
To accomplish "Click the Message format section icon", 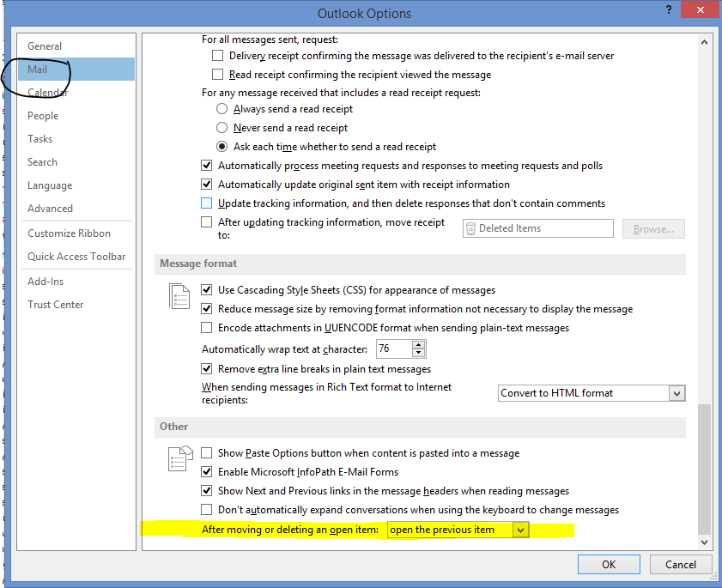I will [179, 296].
